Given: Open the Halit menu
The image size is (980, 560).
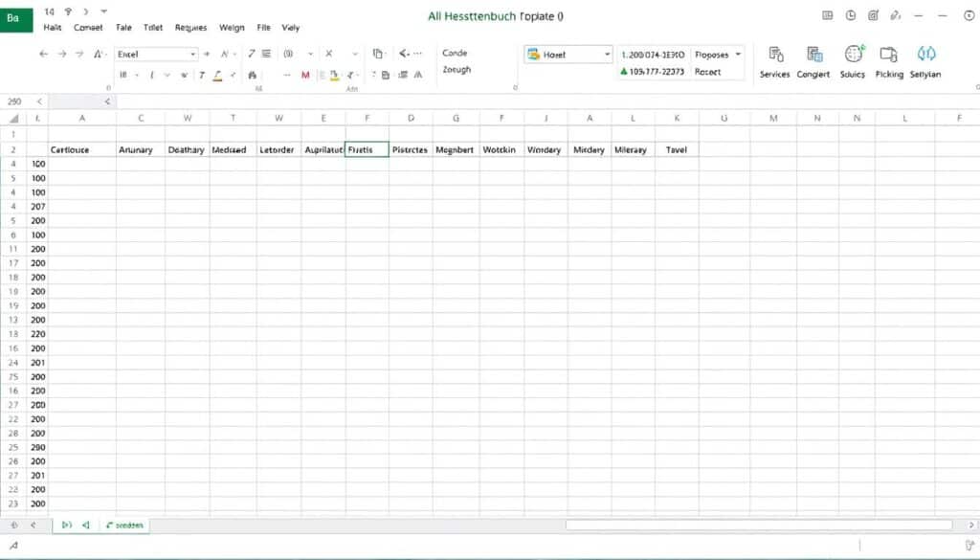Looking at the screenshot, I should (53, 28).
